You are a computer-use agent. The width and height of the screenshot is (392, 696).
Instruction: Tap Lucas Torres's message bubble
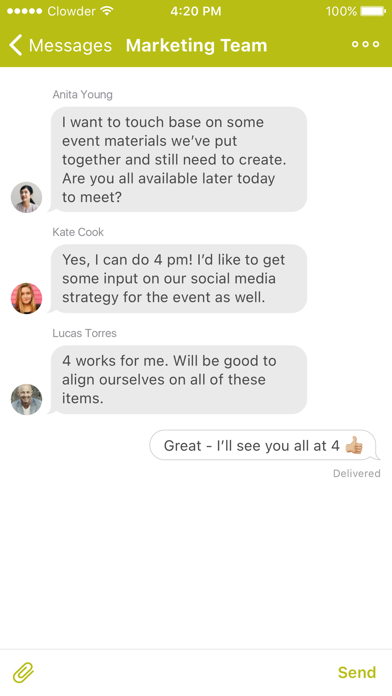click(x=178, y=380)
